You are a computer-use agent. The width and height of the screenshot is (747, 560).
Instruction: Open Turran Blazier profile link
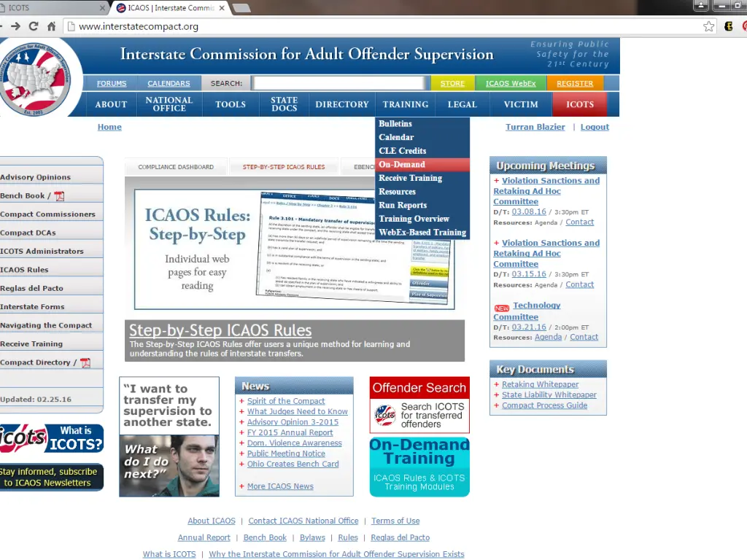pyautogui.click(x=535, y=127)
